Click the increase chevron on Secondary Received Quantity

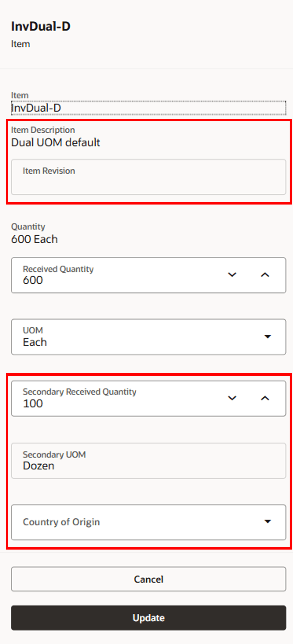click(265, 398)
